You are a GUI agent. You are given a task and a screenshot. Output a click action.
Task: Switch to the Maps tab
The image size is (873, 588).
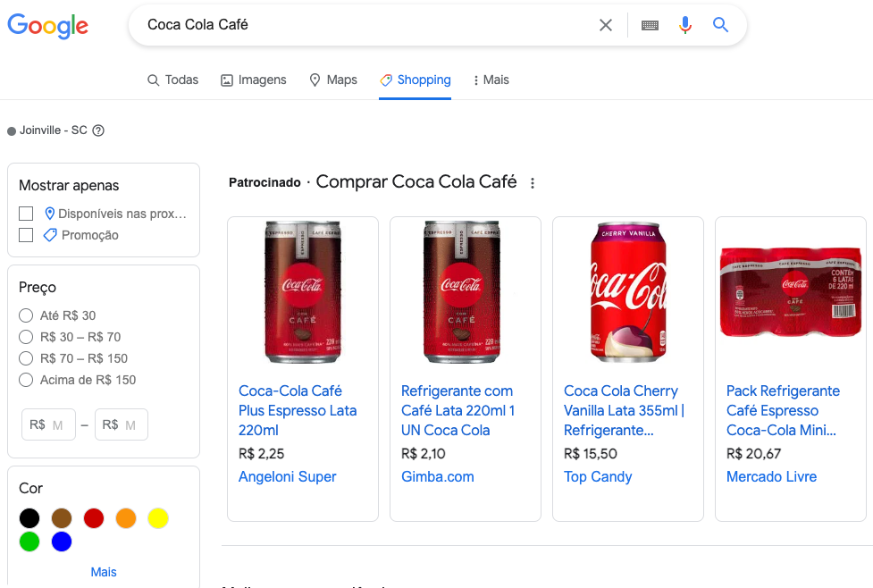(333, 80)
